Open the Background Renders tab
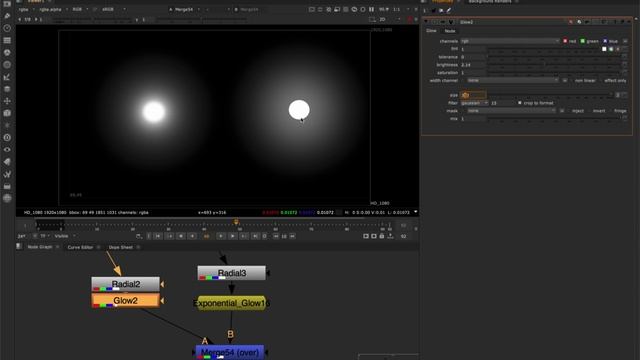The image size is (640, 360). (x=490, y=2)
